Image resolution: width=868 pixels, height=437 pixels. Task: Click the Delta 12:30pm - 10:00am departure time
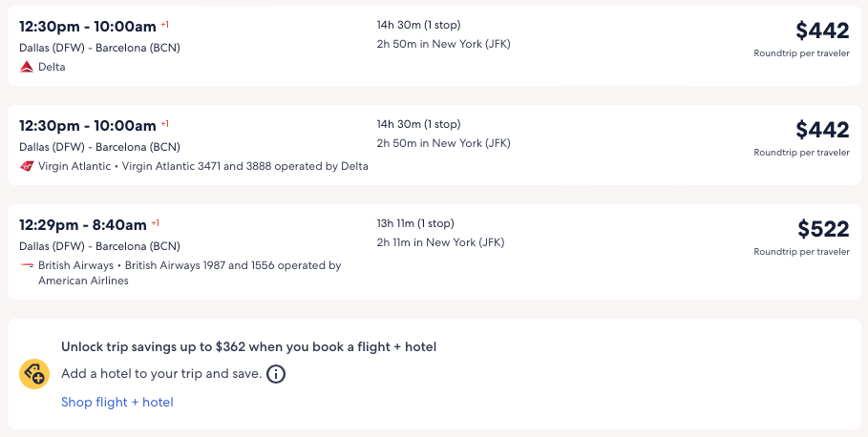88,27
